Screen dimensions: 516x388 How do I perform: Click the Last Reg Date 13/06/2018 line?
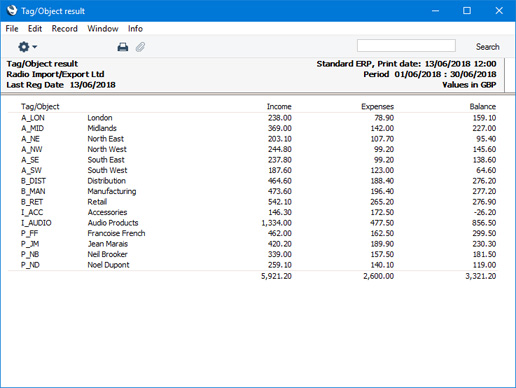coord(61,85)
